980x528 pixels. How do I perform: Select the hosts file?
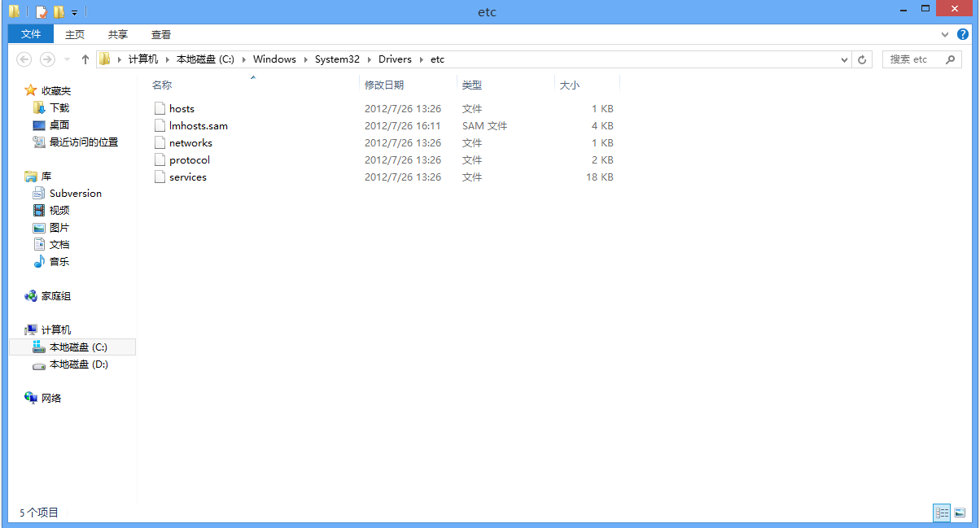pos(182,109)
